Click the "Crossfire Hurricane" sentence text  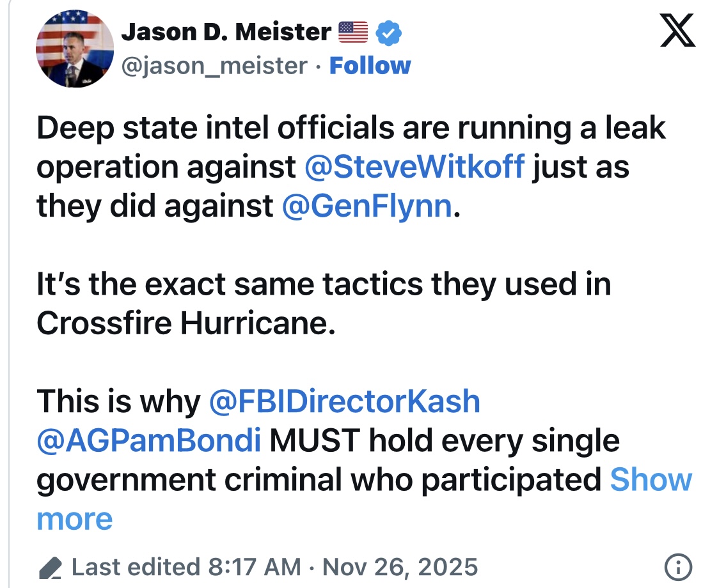pyautogui.click(x=185, y=323)
